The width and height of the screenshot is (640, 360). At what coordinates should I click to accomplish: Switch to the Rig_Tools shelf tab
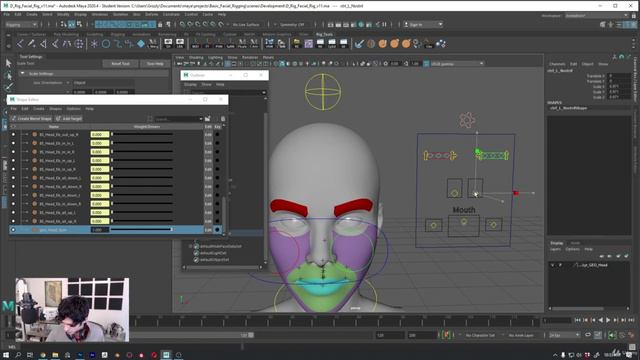324,34
